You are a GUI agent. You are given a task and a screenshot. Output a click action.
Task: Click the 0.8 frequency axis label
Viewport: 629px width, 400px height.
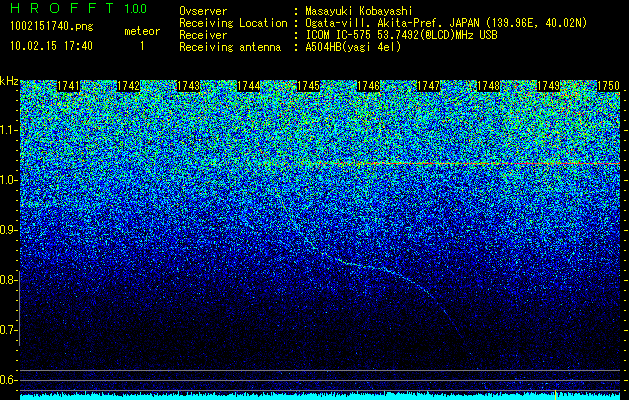coord(8,280)
